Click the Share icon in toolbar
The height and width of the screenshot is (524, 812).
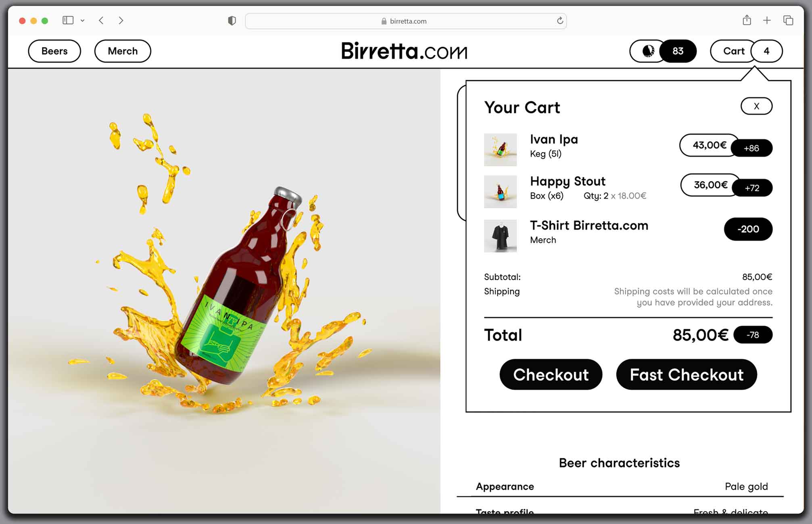pyautogui.click(x=747, y=20)
